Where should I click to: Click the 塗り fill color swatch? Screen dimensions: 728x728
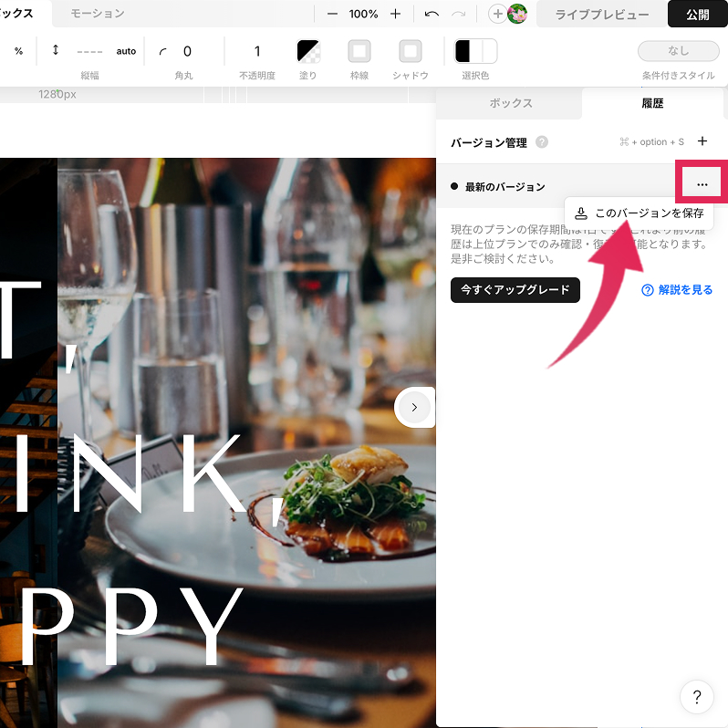click(x=308, y=52)
